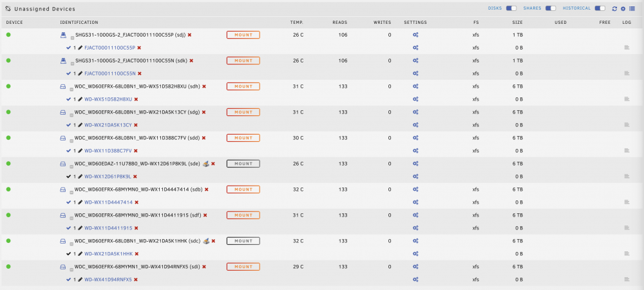Open device settings for the sdj disk
Viewport: 644px width, 290px height.
tap(415, 35)
